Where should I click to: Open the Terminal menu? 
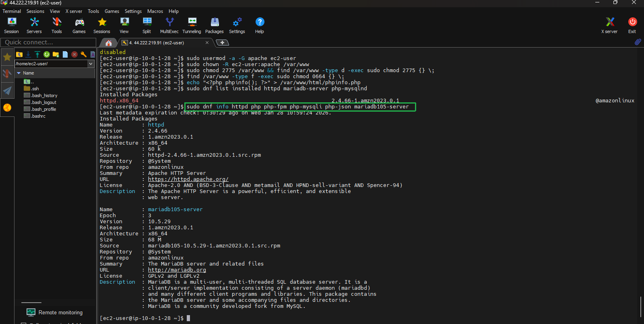pyautogui.click(x=12, y=11)
